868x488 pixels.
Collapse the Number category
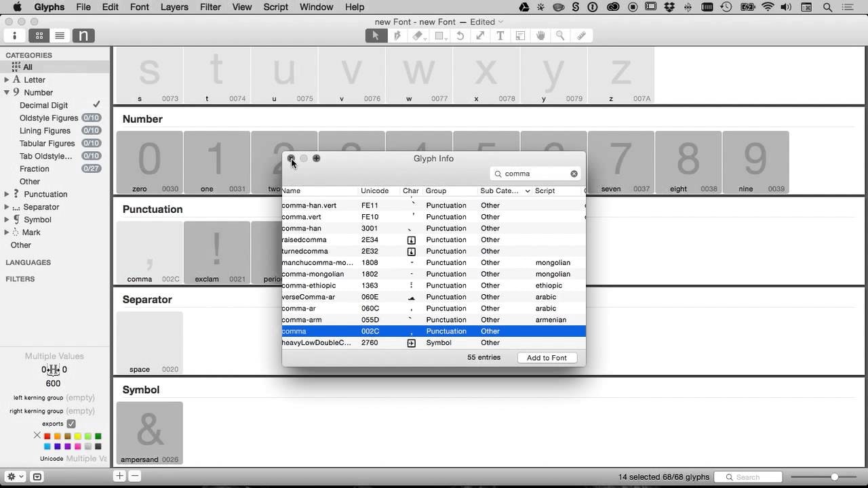pos(7,92)
